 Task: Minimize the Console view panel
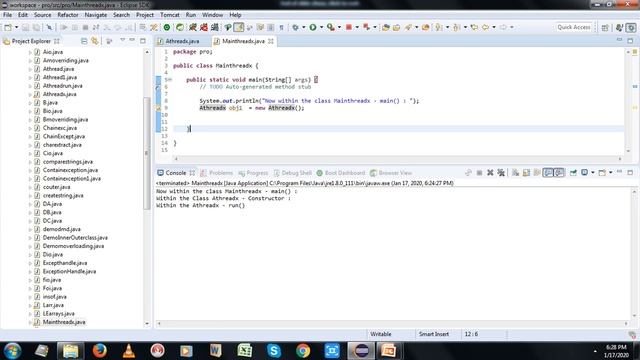tap(619, 172)
